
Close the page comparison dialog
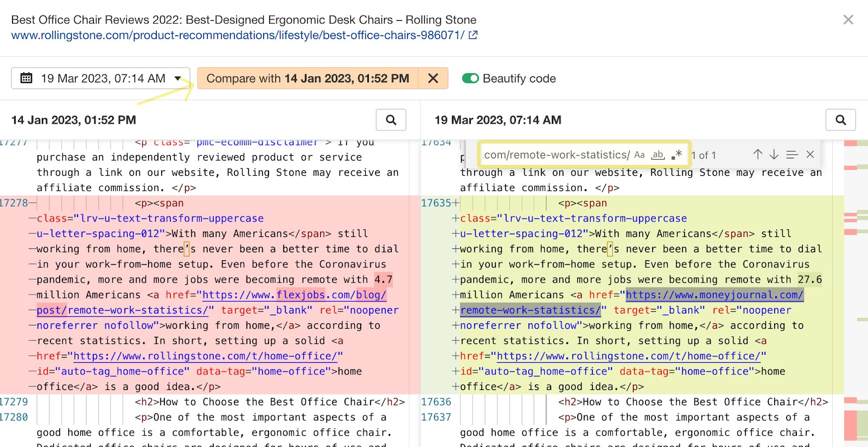(848, 20)
